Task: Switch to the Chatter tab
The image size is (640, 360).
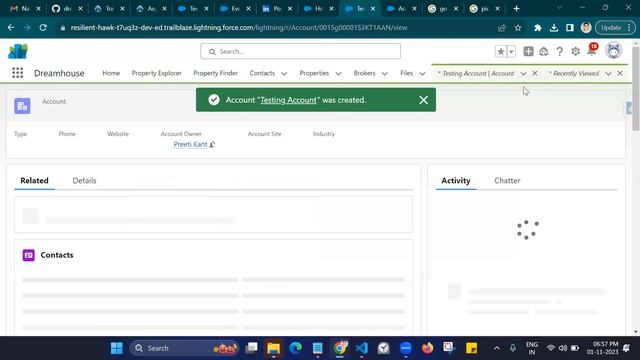Action: [507, 180]
